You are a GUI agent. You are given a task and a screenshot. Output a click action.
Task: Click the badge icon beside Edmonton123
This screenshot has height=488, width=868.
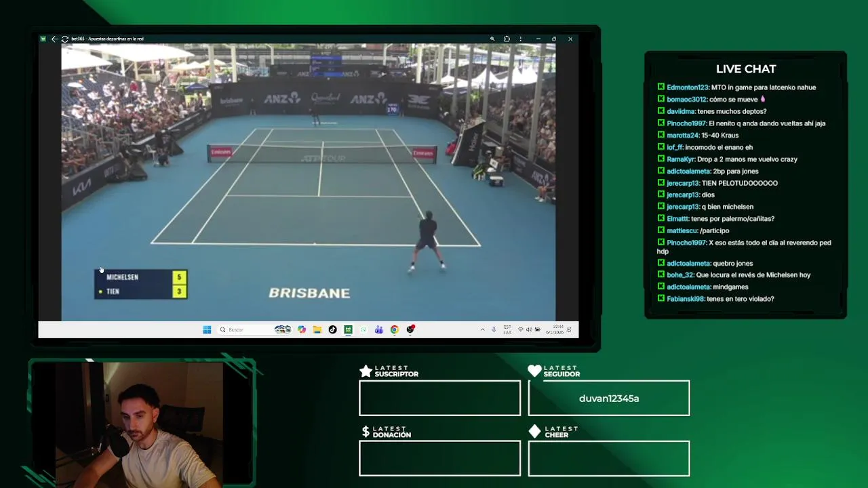point(661,87)
